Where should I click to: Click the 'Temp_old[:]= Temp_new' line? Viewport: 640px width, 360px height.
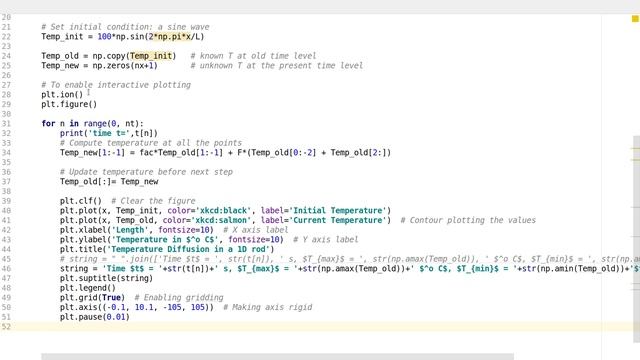point(109,181)
